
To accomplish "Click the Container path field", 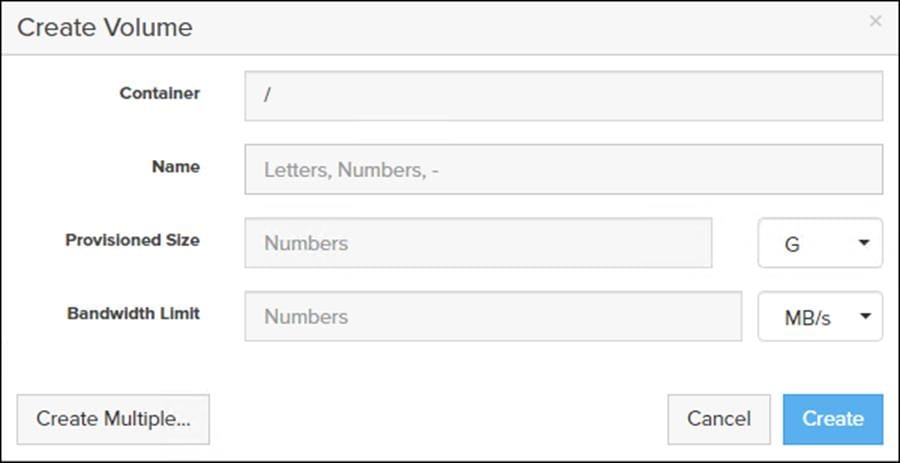I will (x=563, y=96).
